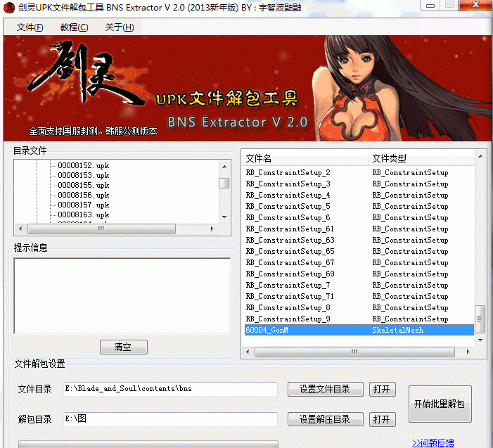This screenshot has width=493, height=448.
Task: Click the 解包目录 path input field
Action: tap(170, 419)
